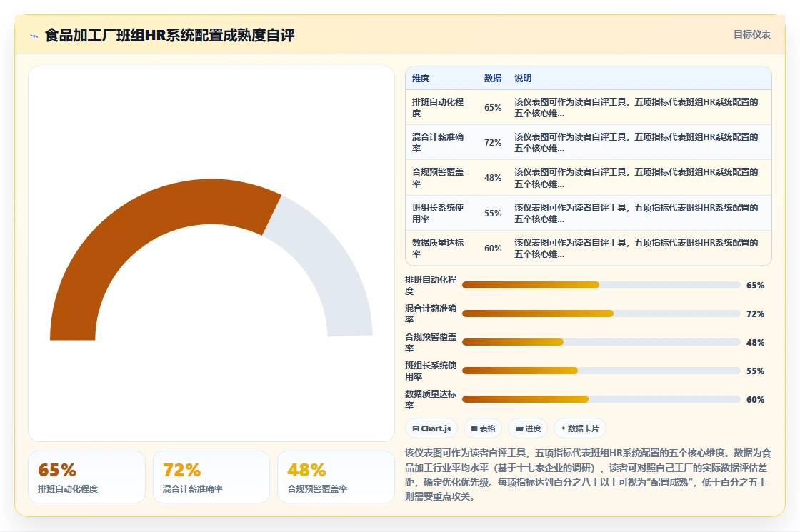Click the 目标仪表 label in header
This screenshot has height=532, width=800.
(751, 35)
